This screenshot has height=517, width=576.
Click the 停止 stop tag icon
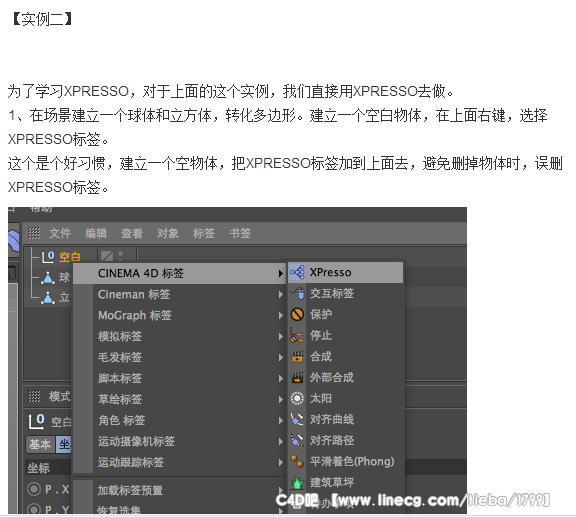297,335
